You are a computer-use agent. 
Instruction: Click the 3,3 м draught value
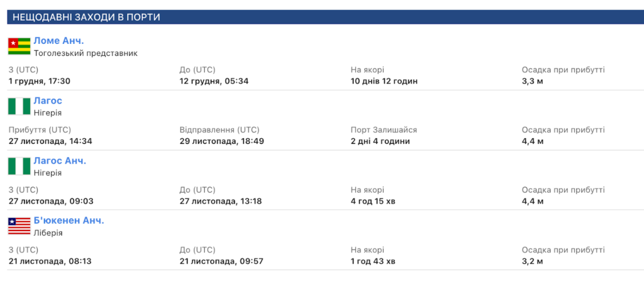533,81
